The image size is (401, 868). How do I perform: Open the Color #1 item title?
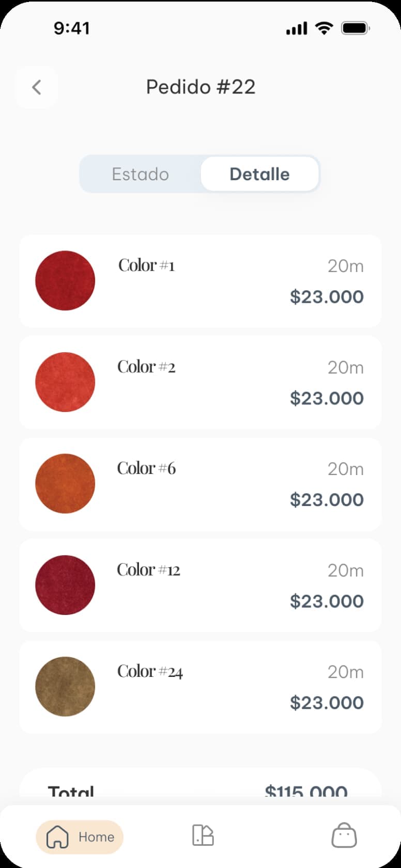pyautogui.click(x=147, y=265)
